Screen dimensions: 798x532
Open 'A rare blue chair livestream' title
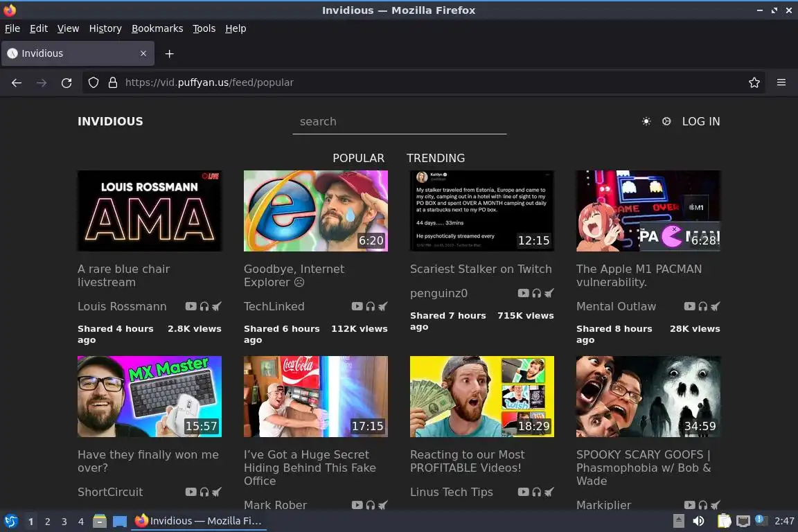coord(124,276)
